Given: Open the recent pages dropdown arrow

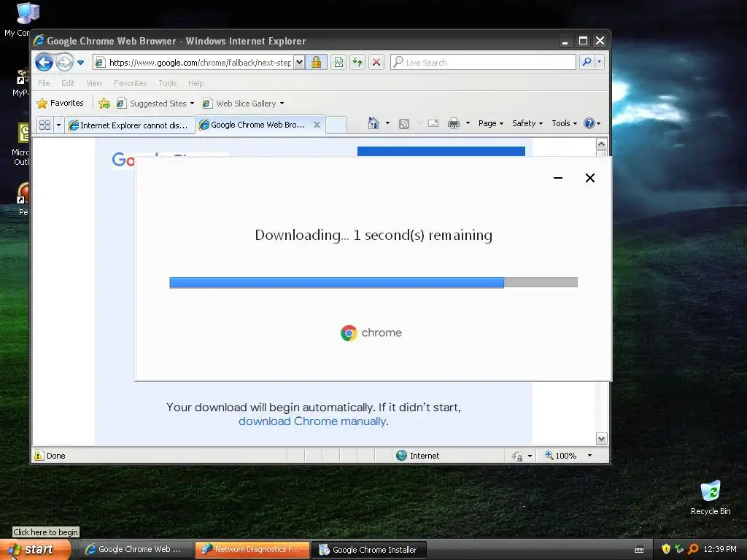Looking at the screenshot, I should click(80, 63).
